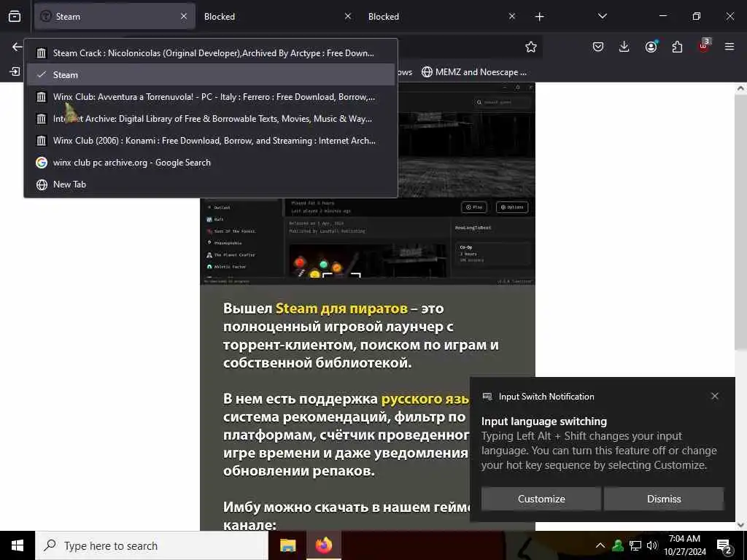Close the Input Switch Notification

pyautogui.click(x=715, y=396)
